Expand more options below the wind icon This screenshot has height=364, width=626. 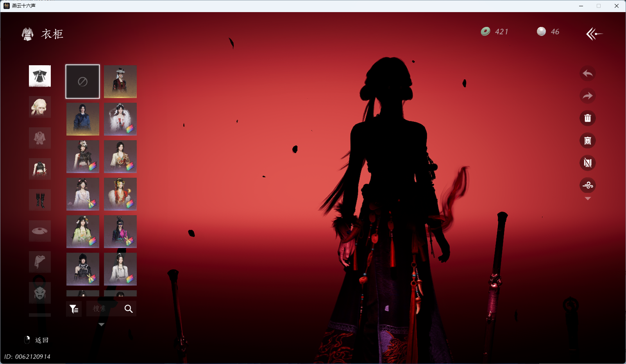click(x=587, y=199)
